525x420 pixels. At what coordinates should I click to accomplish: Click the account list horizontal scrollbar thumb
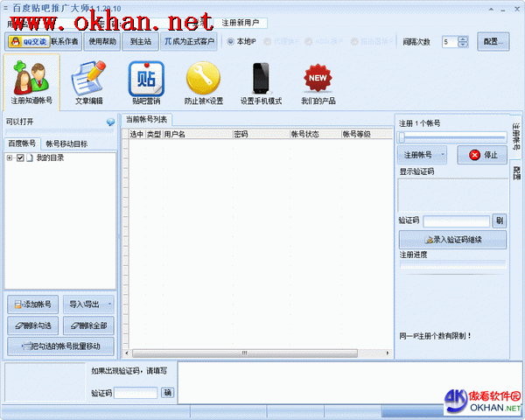pyautogui.click(x=245, y=353)
